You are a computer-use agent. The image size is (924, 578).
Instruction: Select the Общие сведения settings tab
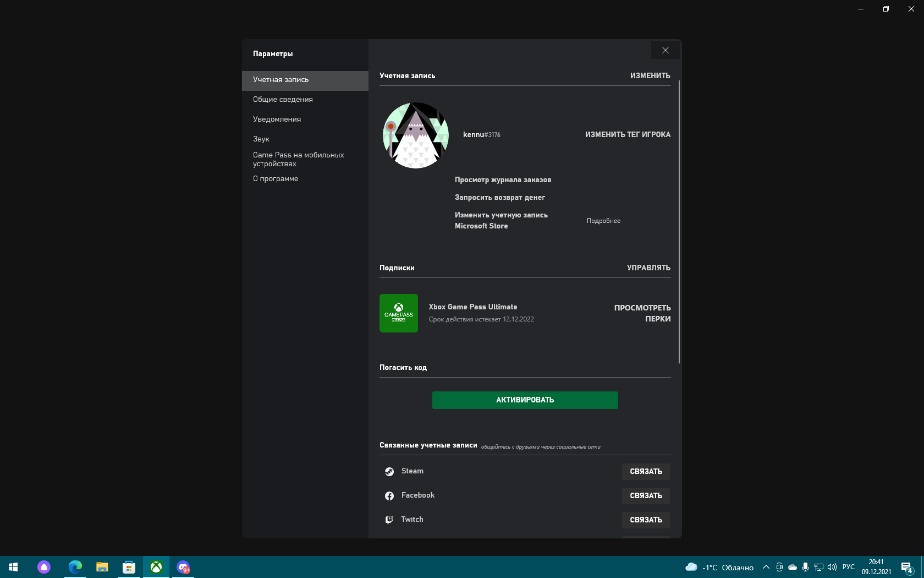point(305,100)
